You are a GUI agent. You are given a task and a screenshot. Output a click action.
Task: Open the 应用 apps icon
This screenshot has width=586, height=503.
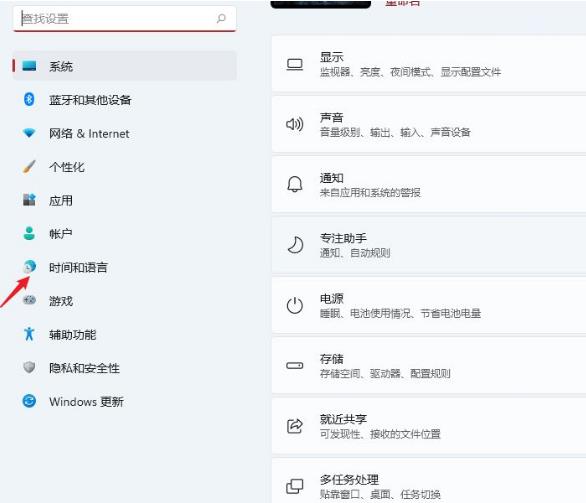pyautogui.click(x=29, y=200)
